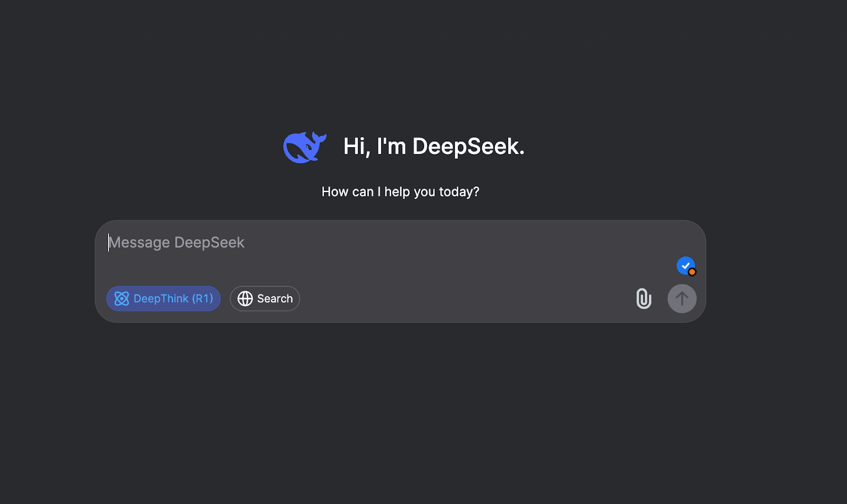Click the word "DeepSeek" in the greeting heading
847x504 pixels.
(x=468, y=147)
